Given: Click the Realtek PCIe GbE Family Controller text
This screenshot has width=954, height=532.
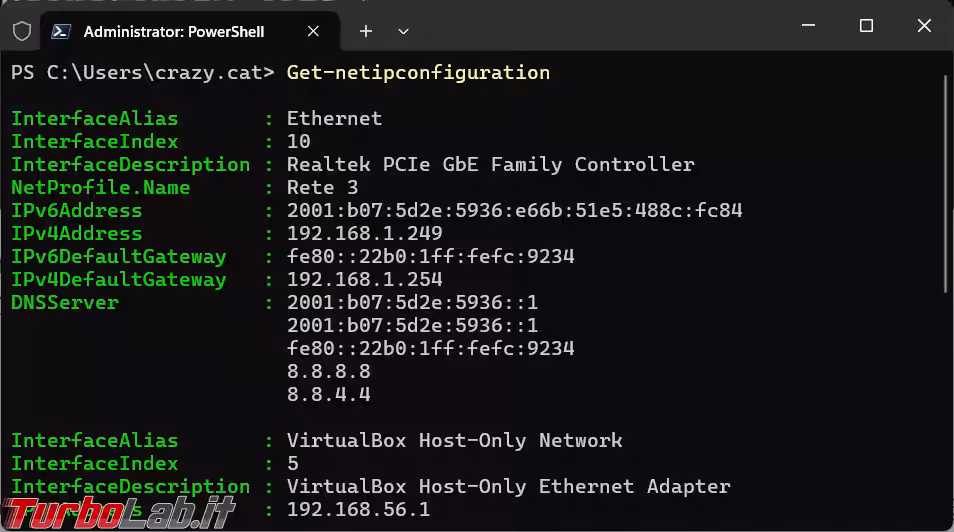Looking at the screenshot, I should pos(490,164).
